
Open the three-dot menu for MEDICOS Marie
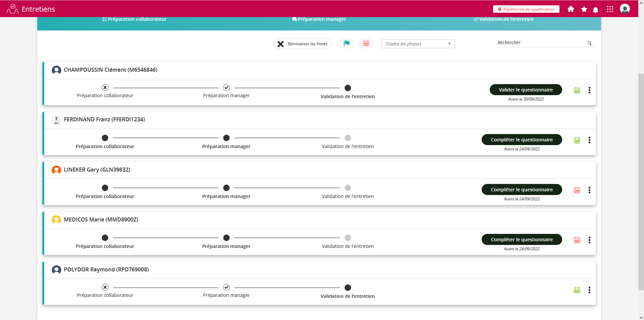(x=589, y=240)
